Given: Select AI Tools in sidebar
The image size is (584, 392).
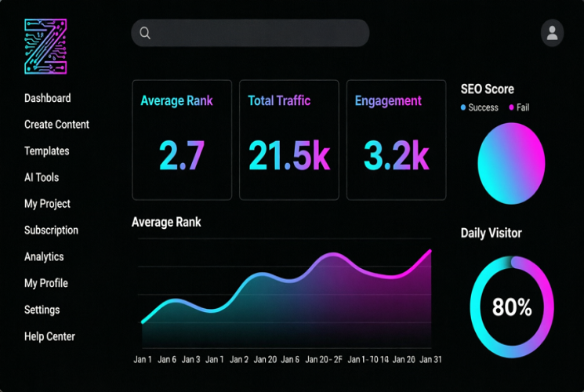Looking at the screenshot, I should click(42, 177).
